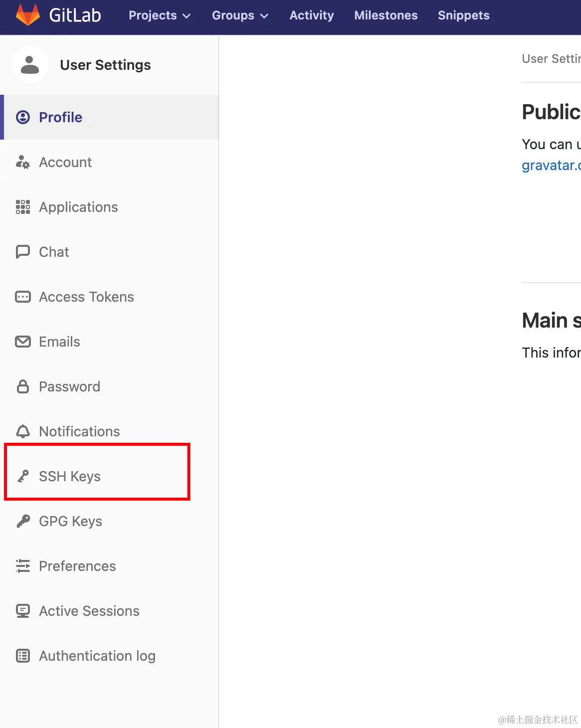Click the GPG Keys key icon
This screenshot has width=581, height=728.
pos(23,521)
